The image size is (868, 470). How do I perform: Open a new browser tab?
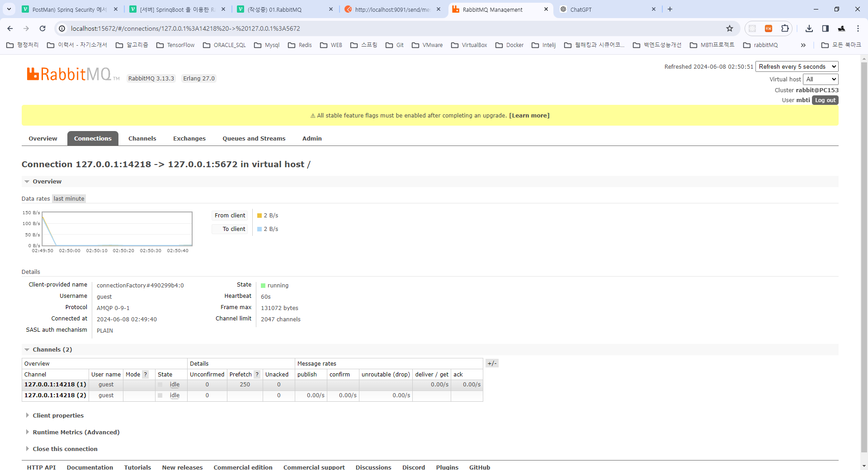tap(670, 9)
